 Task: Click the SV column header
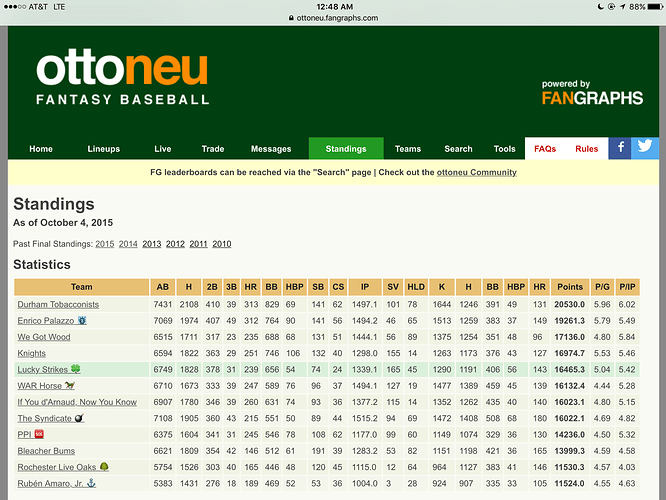coord(393,287)
